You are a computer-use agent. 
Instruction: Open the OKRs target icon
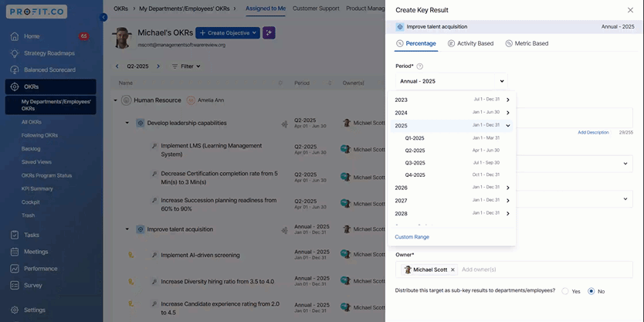(x=15, y=86)
